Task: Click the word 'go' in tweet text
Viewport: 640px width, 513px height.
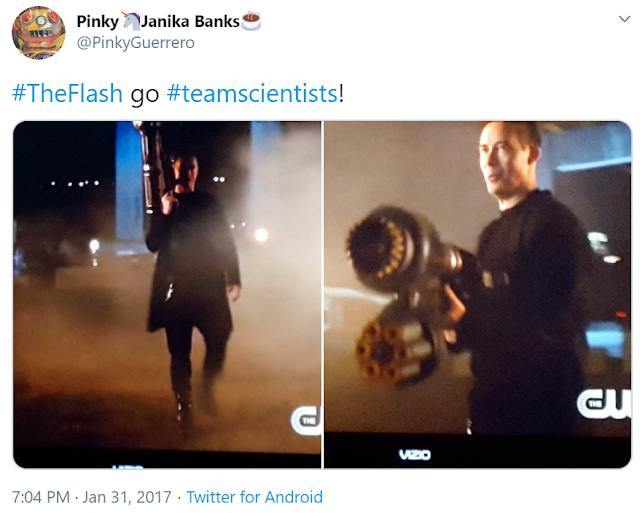Action: pyautogui.click(x=144, y=95)
